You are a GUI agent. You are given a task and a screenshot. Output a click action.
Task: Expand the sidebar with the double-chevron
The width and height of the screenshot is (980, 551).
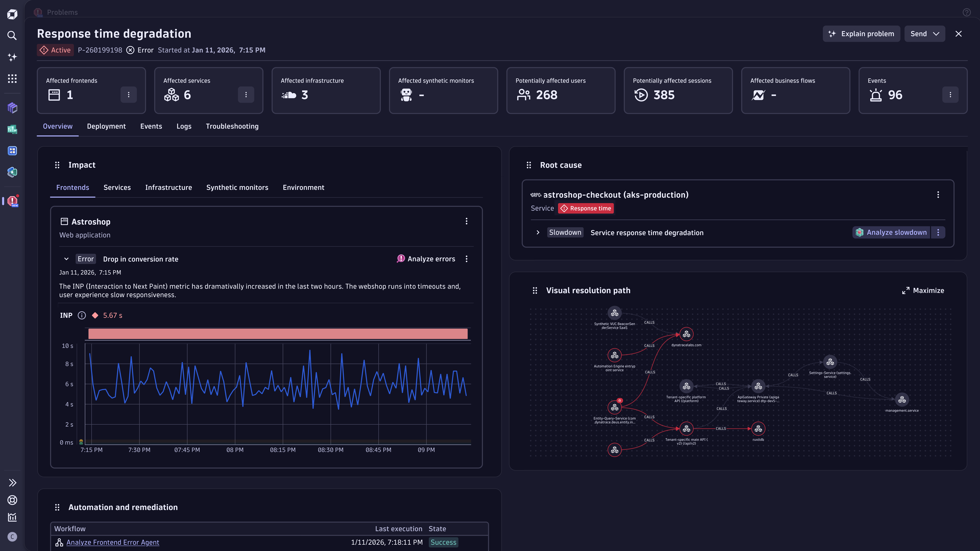point(12,482)
